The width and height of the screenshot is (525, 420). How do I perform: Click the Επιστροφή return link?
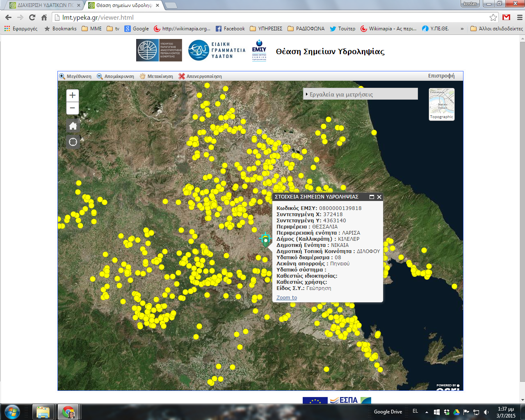click(x=441, y=76)
